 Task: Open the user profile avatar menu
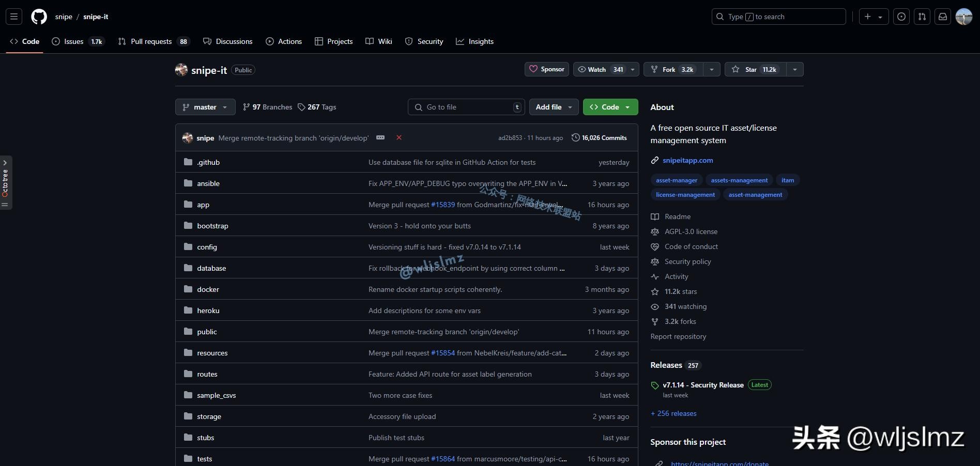click(x=964, y=17)
